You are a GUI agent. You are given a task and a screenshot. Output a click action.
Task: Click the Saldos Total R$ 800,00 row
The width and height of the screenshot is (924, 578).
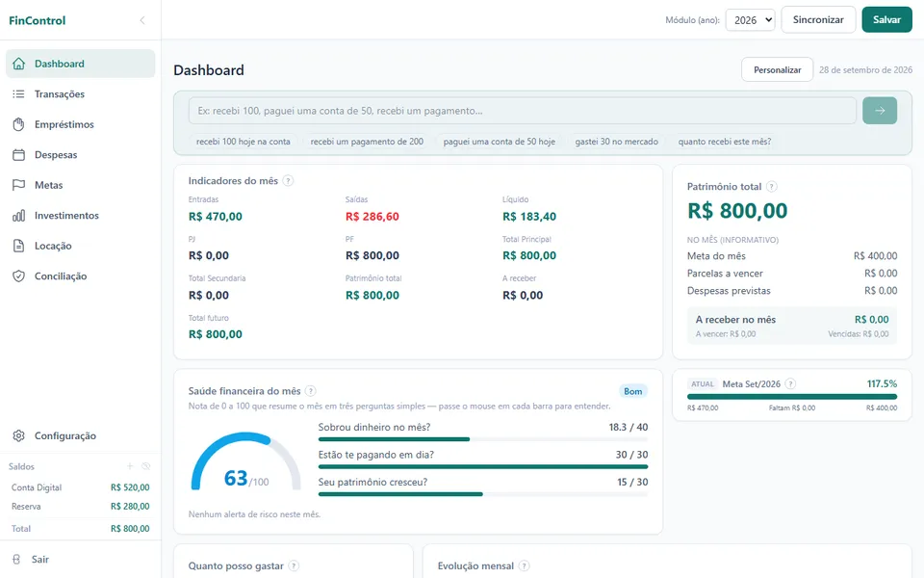(x=80, y=529)
